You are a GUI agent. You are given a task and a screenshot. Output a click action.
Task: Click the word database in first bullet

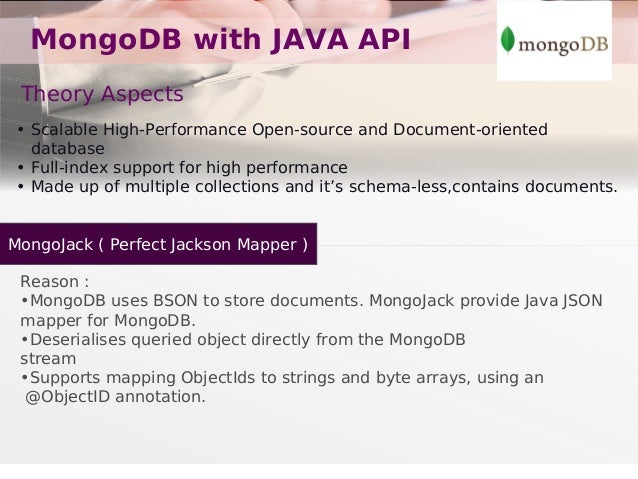pos(68,149)
